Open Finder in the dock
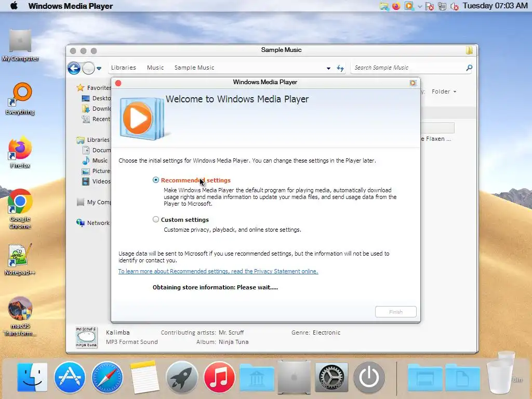 pyautogui.click(x=33, y=377)
